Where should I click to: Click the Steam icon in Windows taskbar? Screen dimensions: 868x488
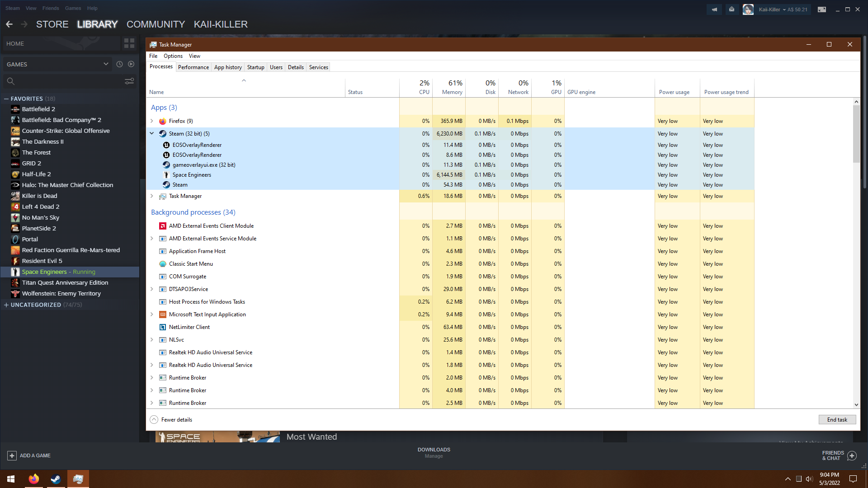(x=56, y=479)
